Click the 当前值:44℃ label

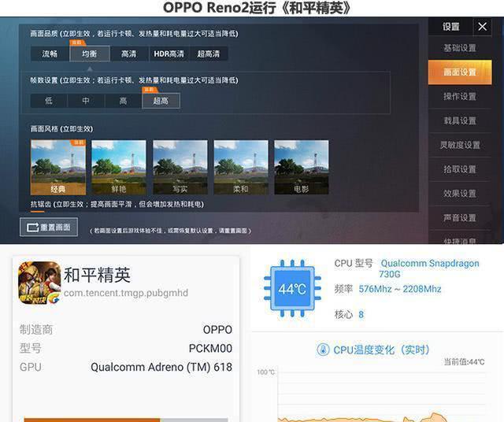click(x=464, y=362)
